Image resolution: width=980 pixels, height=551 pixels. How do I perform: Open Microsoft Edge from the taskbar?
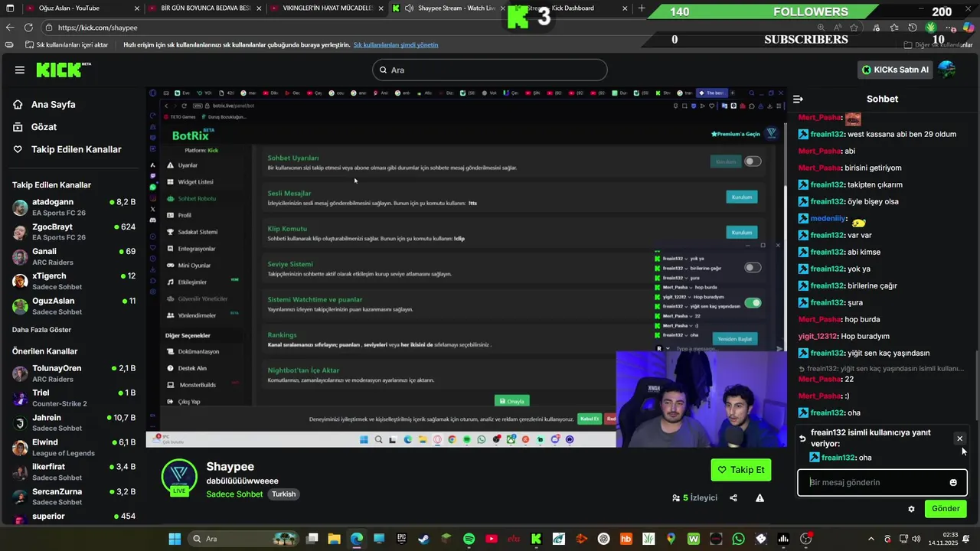tap(357, 539)
